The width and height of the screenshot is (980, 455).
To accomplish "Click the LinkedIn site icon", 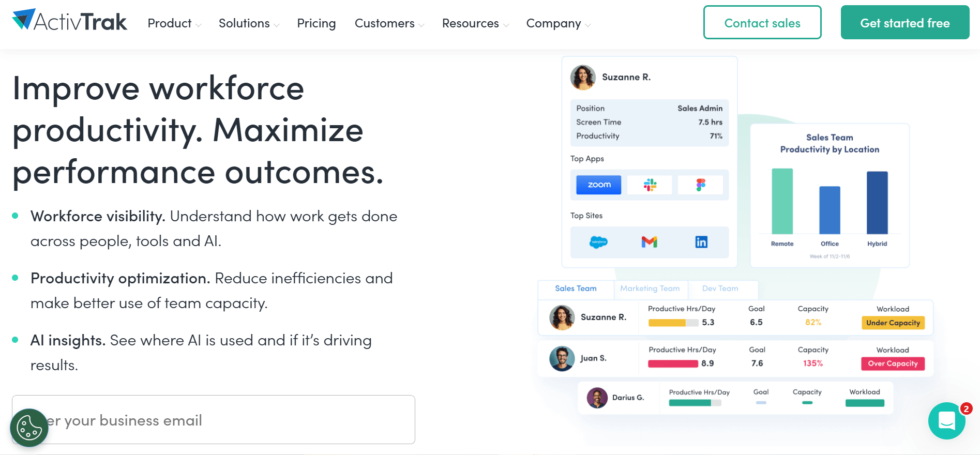I will [701, 242].
